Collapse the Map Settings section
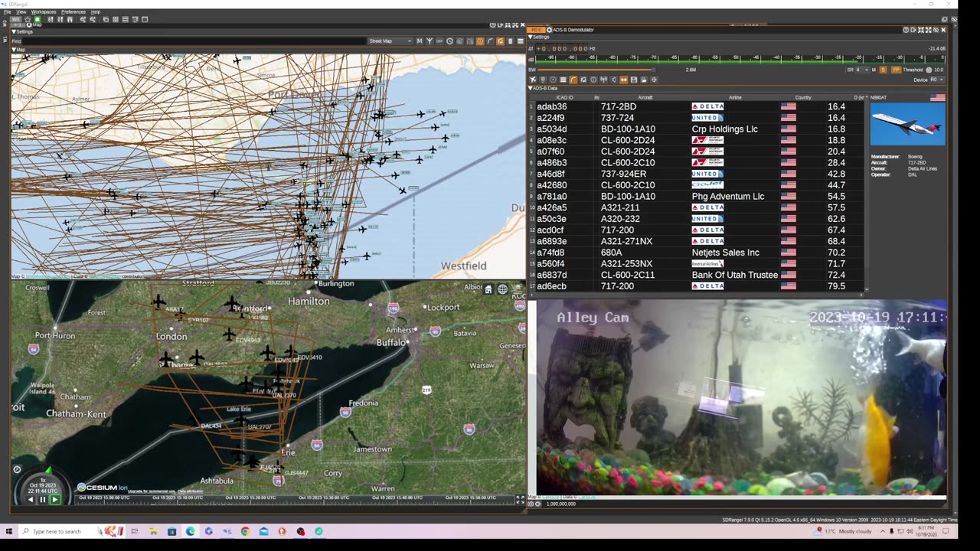This screenshot has width=980, height=551. coord(14,31)
